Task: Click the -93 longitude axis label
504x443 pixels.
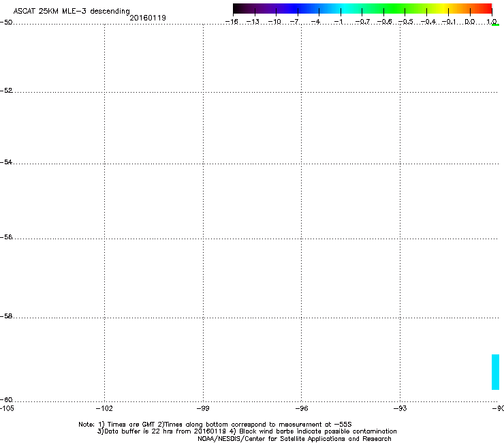Action: click(x=400, y=408)
